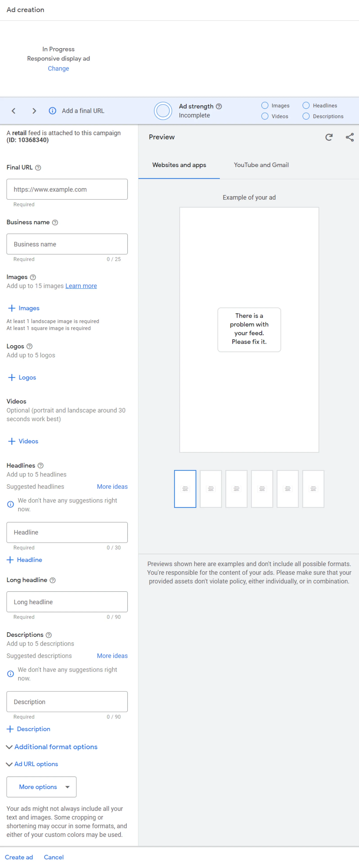Open Learn more link for images
Image resolution: width=359 pixels, height=868 pixels.
tap(81, 286)
